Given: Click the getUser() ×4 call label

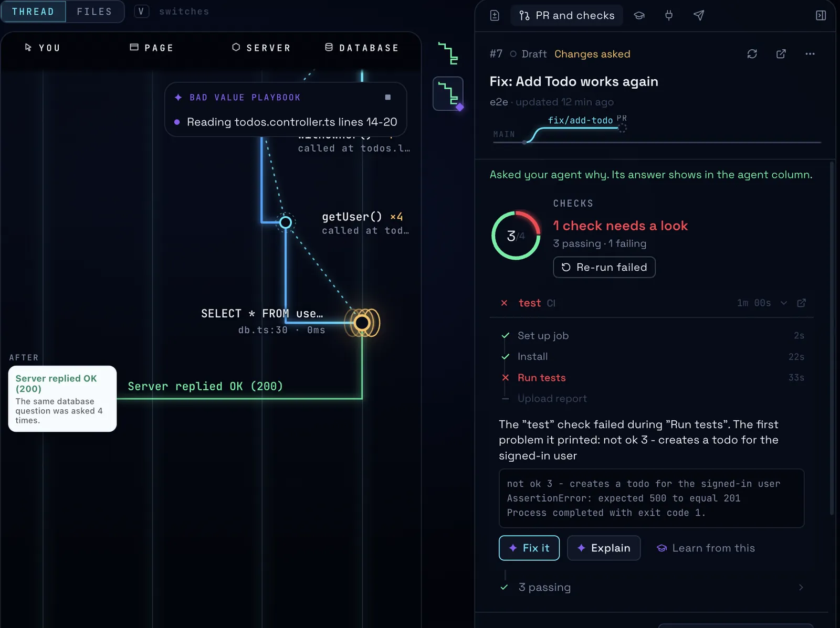Looking at the screenshot, I should pyautogui.click(x=362, y=217).
